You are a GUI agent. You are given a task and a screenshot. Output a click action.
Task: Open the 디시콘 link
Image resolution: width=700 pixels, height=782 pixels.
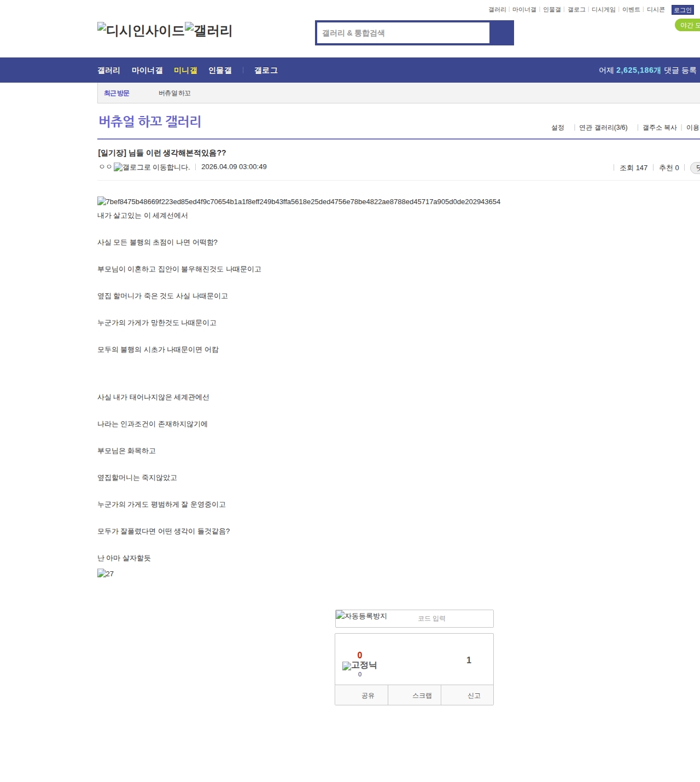pyautogui.click(x=656, y=10)
